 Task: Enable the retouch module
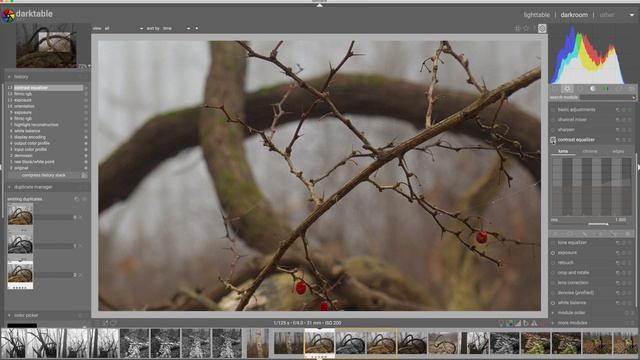pos(553,263)
